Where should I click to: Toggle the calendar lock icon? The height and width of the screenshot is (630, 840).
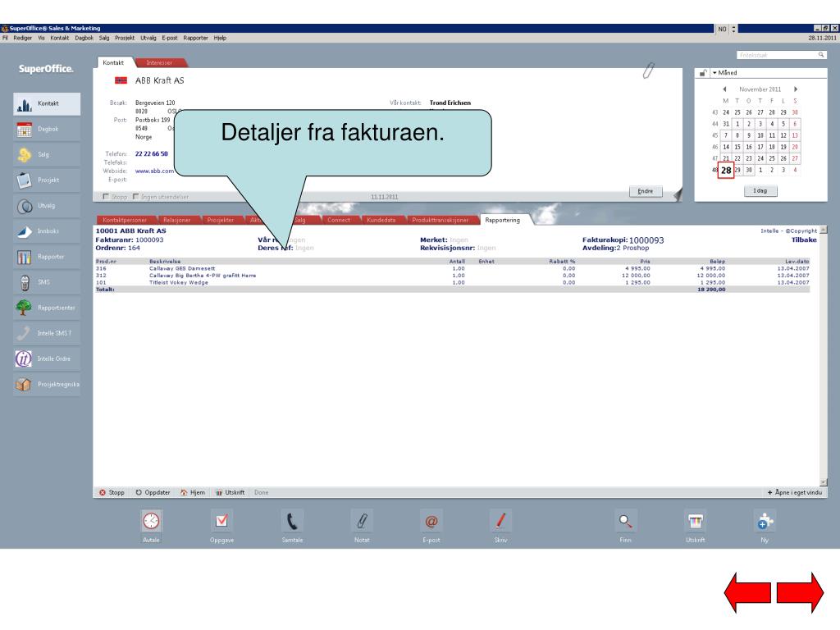click(x=703, y=73)
